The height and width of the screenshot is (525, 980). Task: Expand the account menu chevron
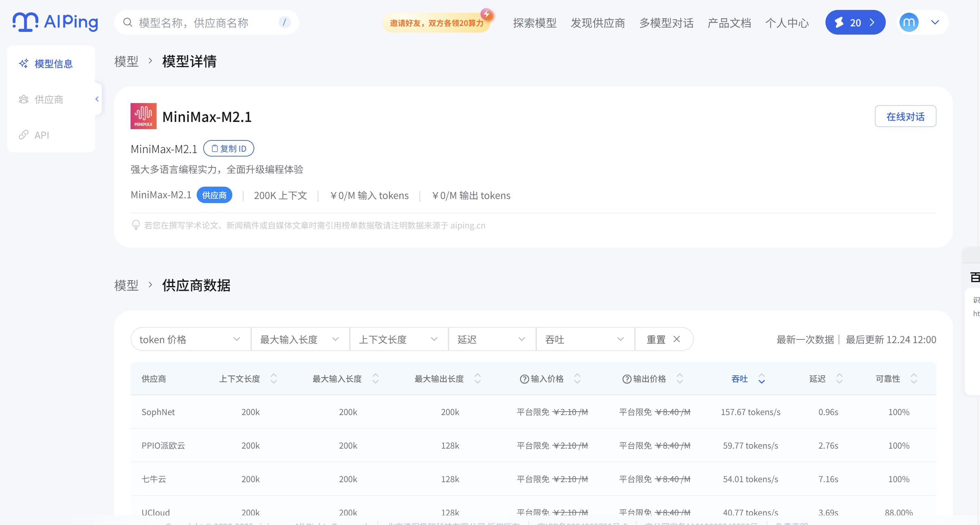coord(935,22)
